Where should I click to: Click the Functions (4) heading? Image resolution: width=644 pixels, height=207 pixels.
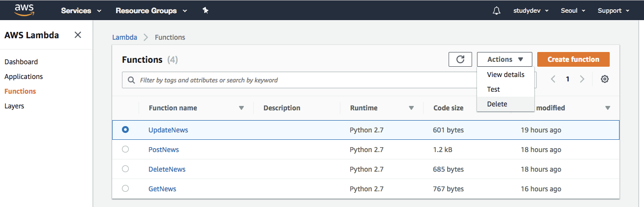(x=150, y=60)
